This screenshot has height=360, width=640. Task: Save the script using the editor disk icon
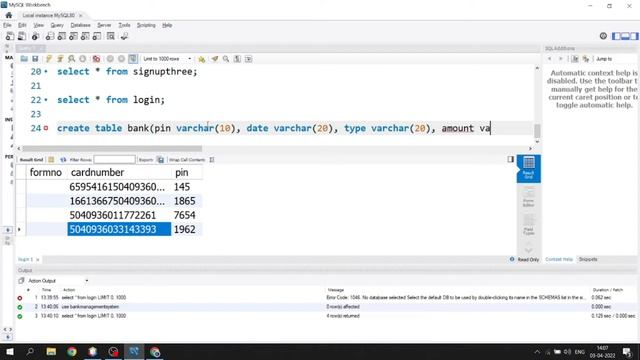[x=35, y=59]
